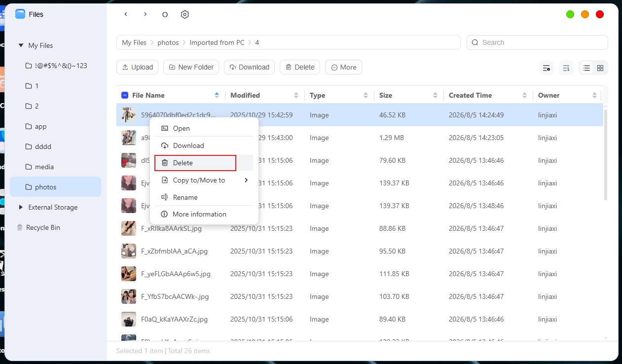The width and height of the screenshot is (622, 364).
Task: Click the Delete toolbar button
Action: [x=300, y=67]
